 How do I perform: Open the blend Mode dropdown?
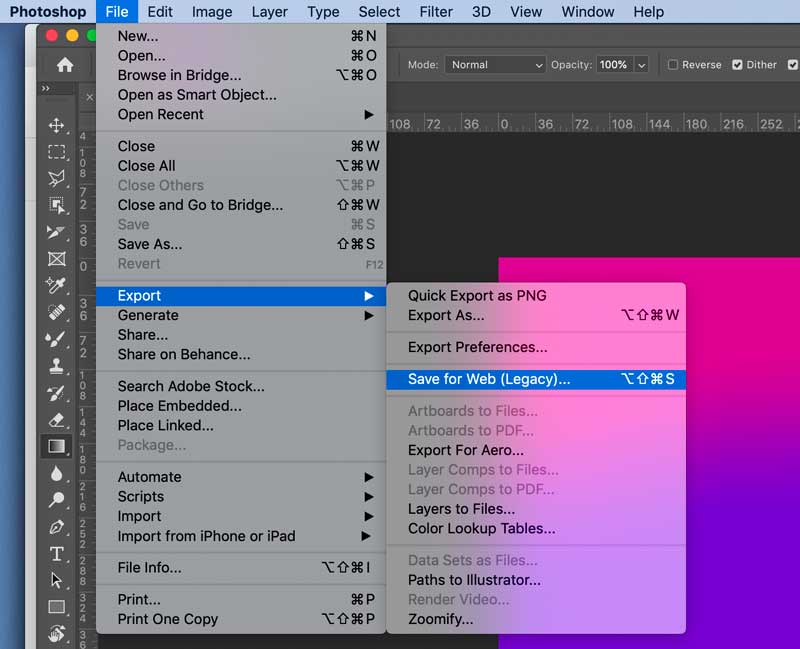click(x=495, y=64)
